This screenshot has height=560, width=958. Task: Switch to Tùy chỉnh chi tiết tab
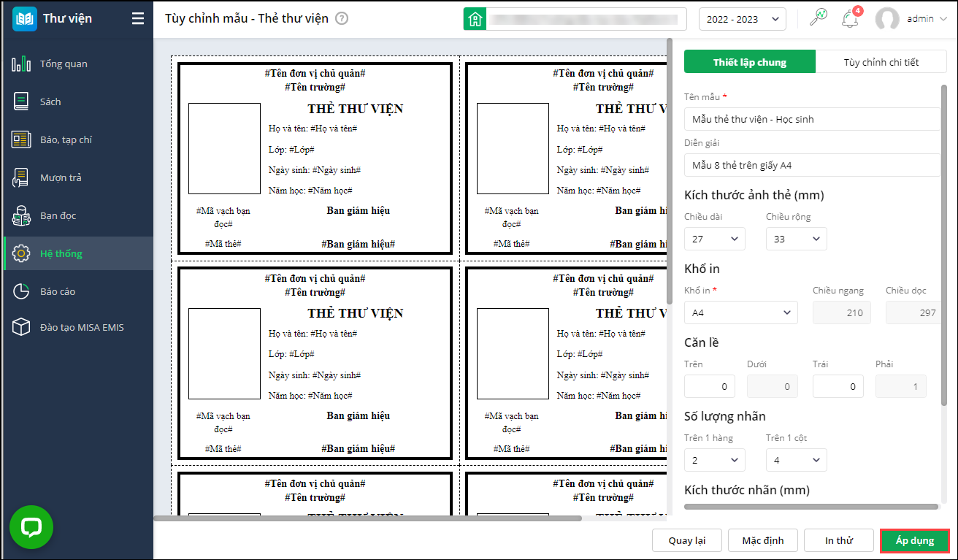[x=881, y=62]
